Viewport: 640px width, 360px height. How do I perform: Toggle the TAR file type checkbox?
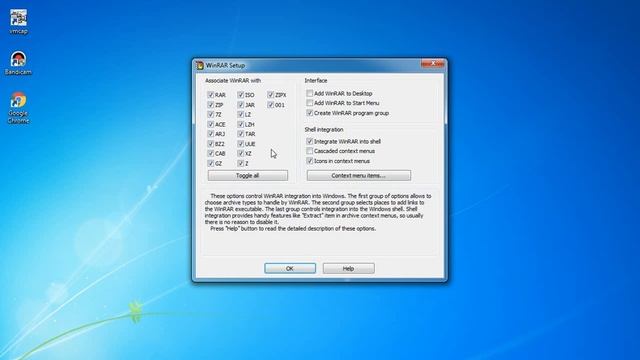pos(240,134)
